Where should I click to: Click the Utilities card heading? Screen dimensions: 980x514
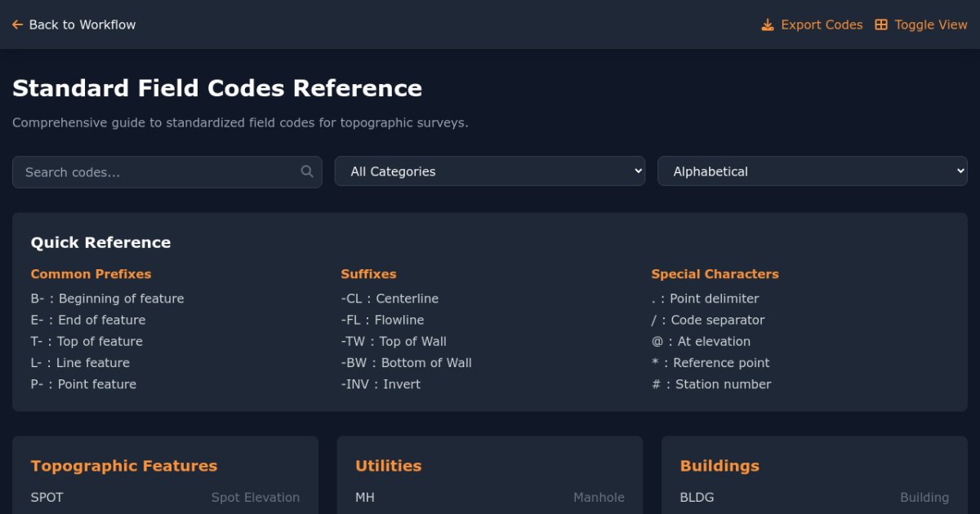(389, 466)
